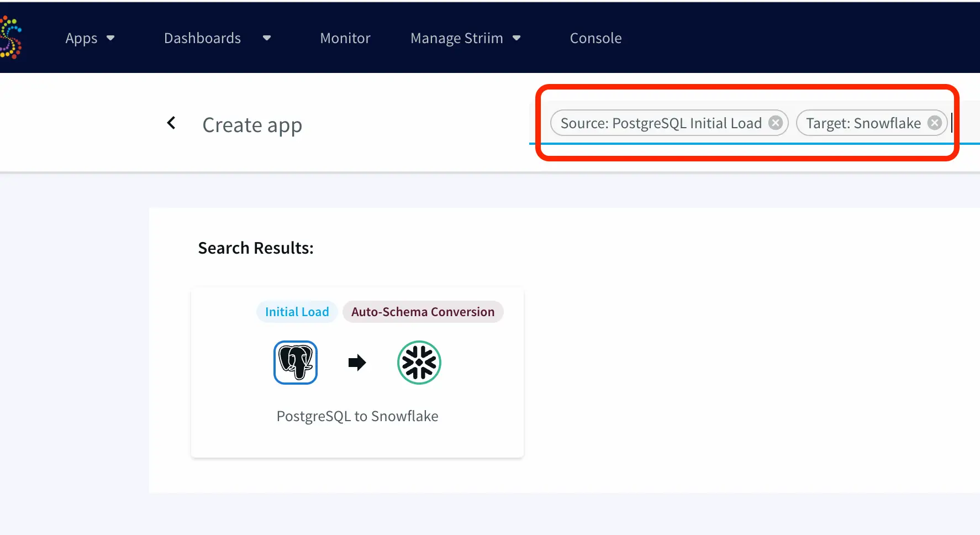Image resolution: width=980 pixels, height=535 pixels.
Task: Click the Source: PostgreSQL Initial Load chip text
Action: point(661,123)
